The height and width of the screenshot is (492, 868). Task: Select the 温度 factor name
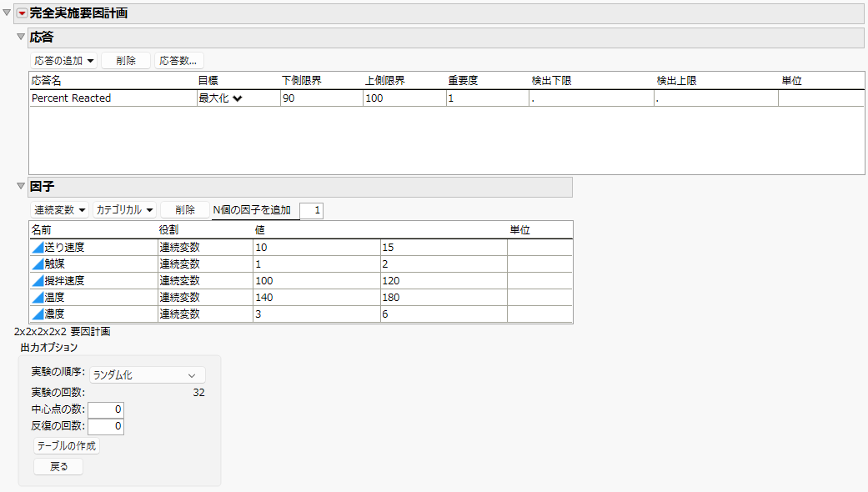54,297
